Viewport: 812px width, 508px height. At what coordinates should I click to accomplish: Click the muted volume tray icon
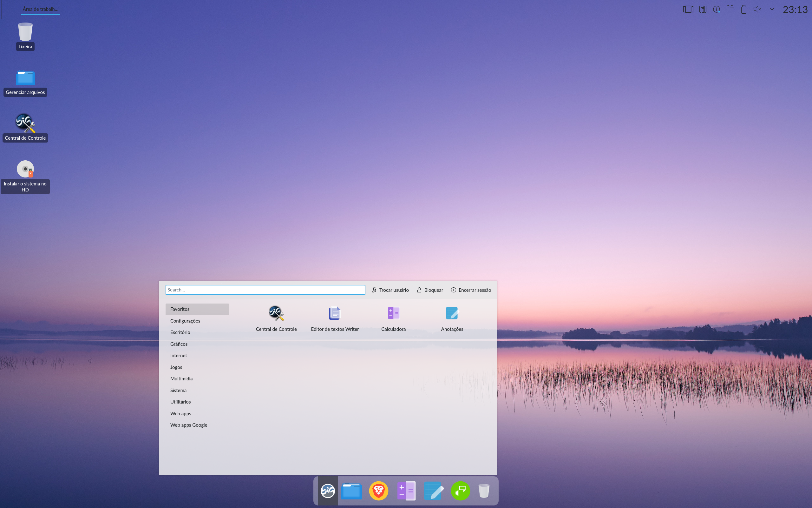(757, 10)
